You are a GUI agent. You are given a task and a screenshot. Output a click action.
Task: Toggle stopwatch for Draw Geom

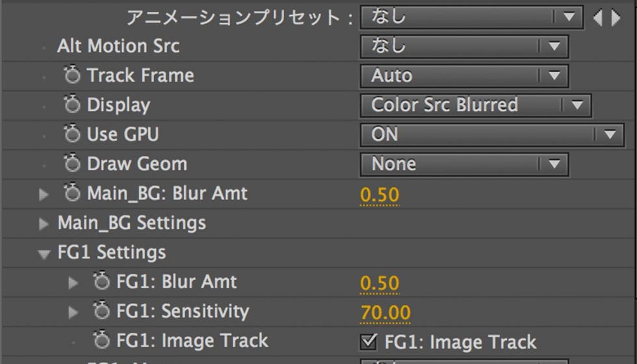(x=72, y=163)
